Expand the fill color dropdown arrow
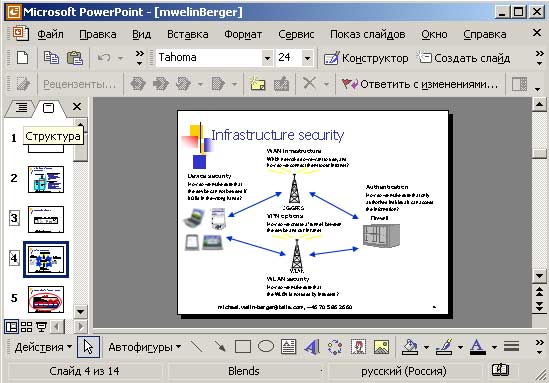The height and width of the screenshot is (383, 549). [x=426, y=347]
